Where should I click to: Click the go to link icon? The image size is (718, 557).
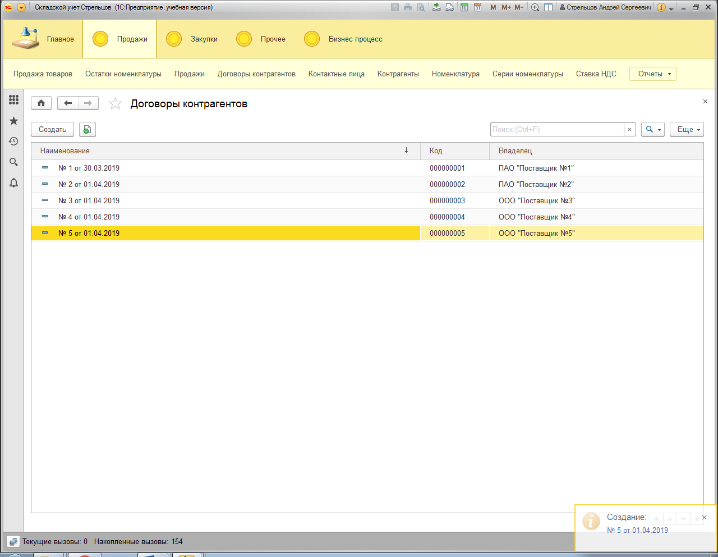[x=450, y=7]
